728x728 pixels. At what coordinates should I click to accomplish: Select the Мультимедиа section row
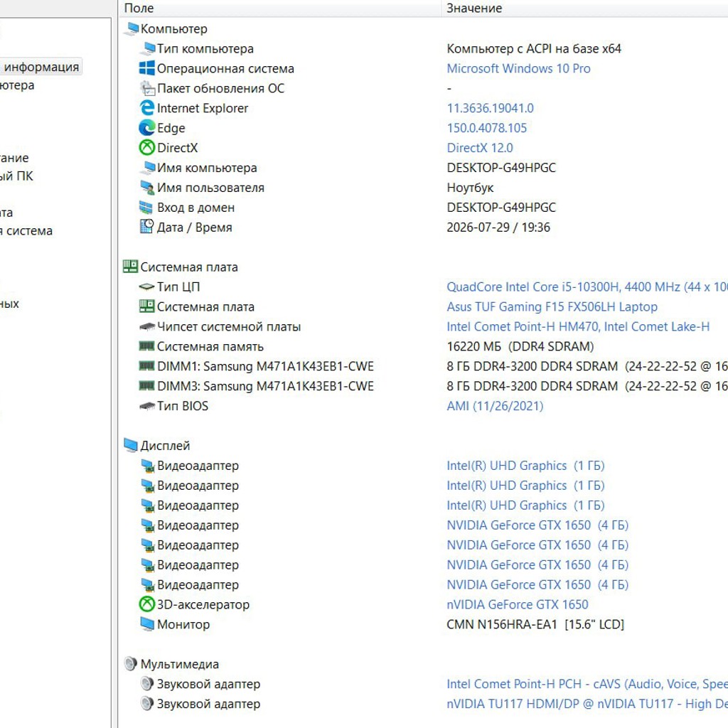pyautogui.click(x=180, y=665)
